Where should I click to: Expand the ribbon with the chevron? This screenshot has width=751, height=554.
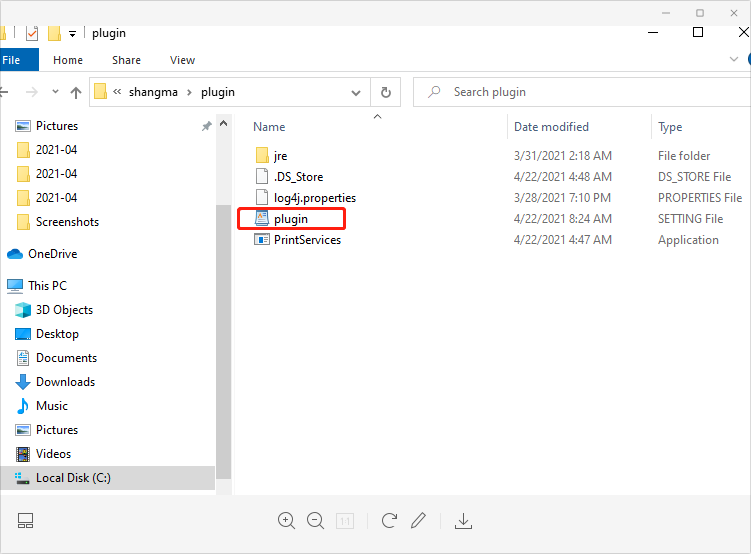coord(733,59)
